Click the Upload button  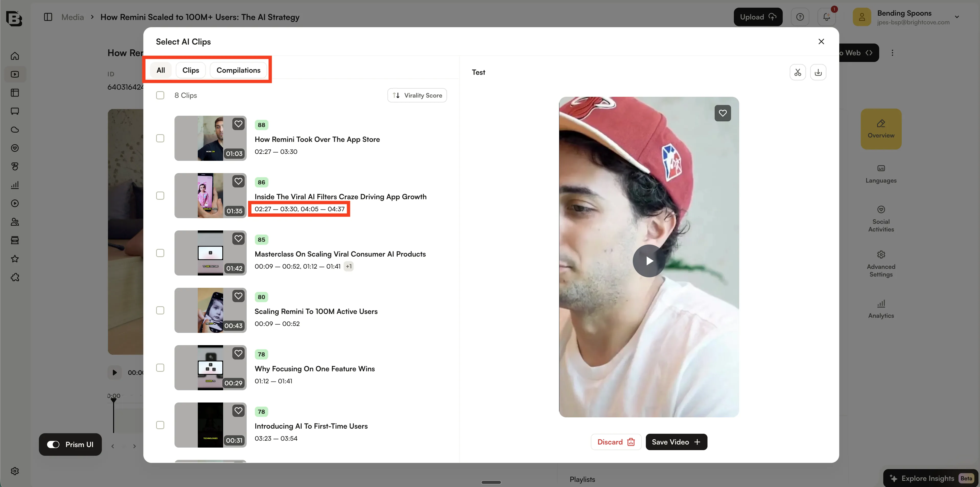tap(758, 17)
